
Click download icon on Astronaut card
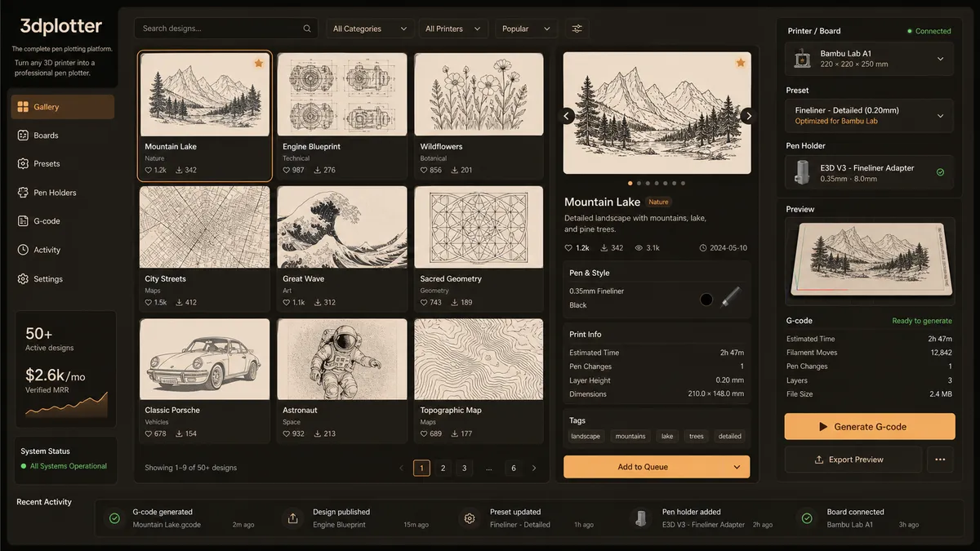click(x=317, y=433)
